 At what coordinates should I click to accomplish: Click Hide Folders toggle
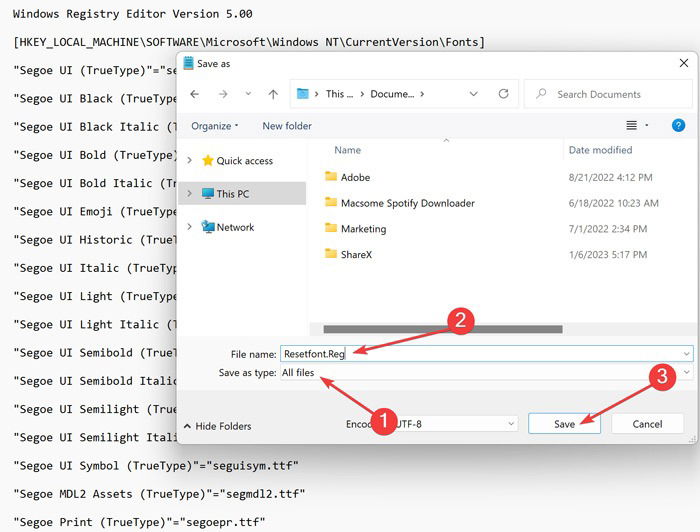click(218, 426)
